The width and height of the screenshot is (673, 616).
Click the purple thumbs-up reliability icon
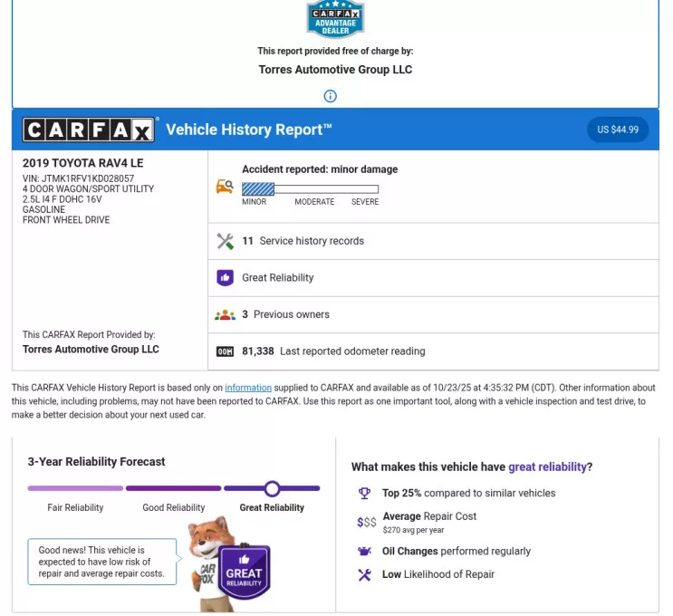226,278
